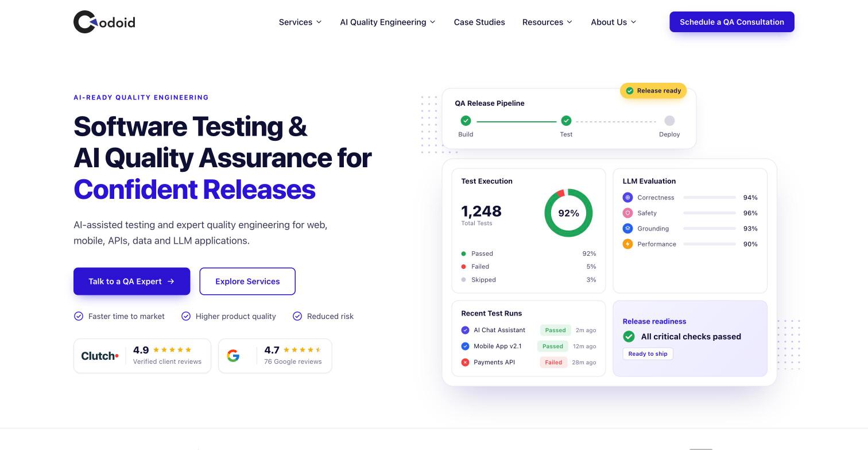This screenshot has width=868, height=450.
Task: Click the Payments API failed icon
Action: coord(465,362)
